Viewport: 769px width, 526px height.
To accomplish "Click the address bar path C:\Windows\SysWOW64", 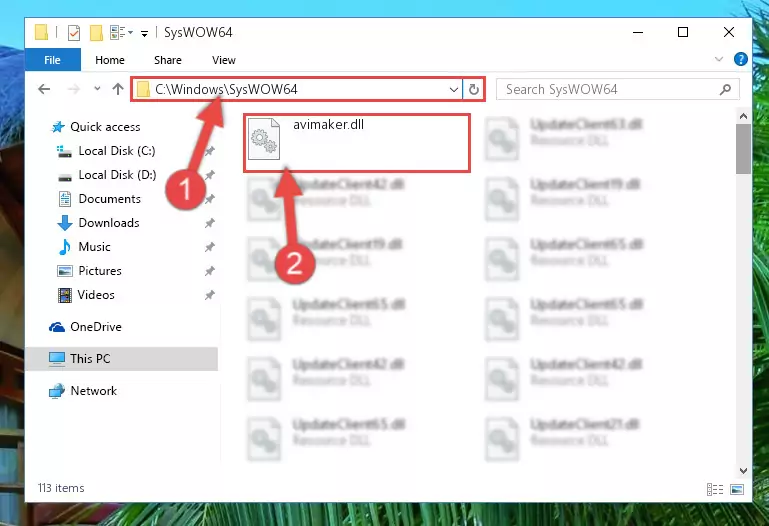I will (226, 89).
